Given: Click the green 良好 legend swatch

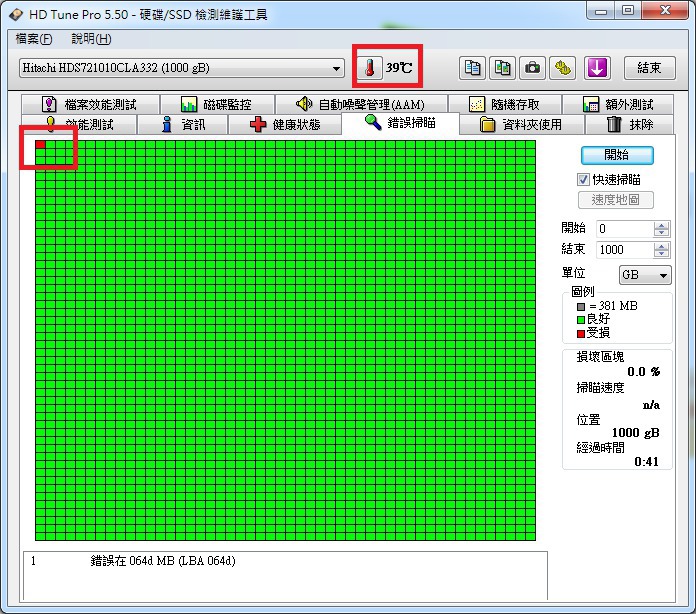Looking at the screenshot, I should coord(581,320).
